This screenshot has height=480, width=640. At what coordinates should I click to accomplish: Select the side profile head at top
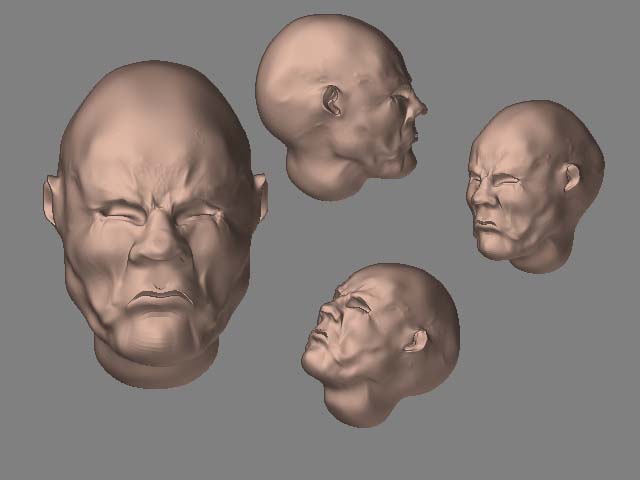(341, 107)
